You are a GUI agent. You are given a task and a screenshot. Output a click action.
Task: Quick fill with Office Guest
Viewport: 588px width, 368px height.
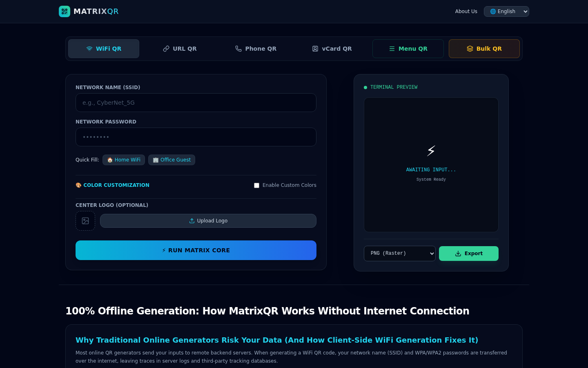point(171,160)
